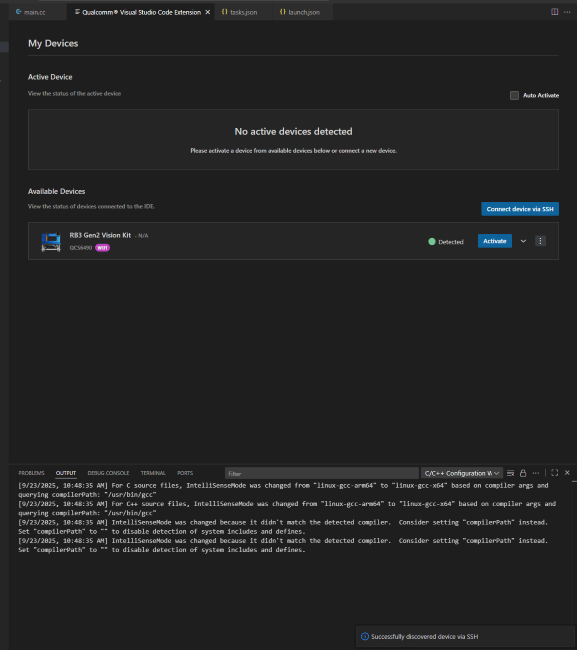
Task: Select the Output panel tab
Action: 65,473
